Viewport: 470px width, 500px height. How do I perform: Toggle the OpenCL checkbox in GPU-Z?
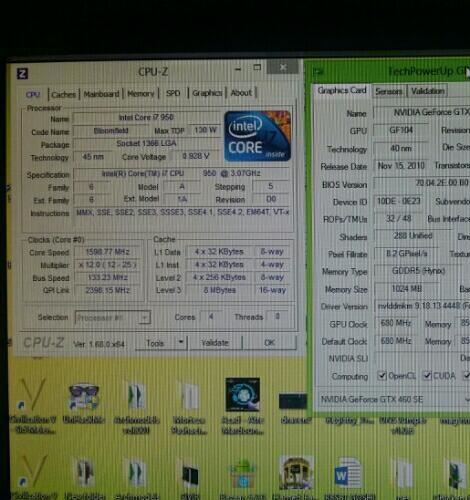point(381,376)
